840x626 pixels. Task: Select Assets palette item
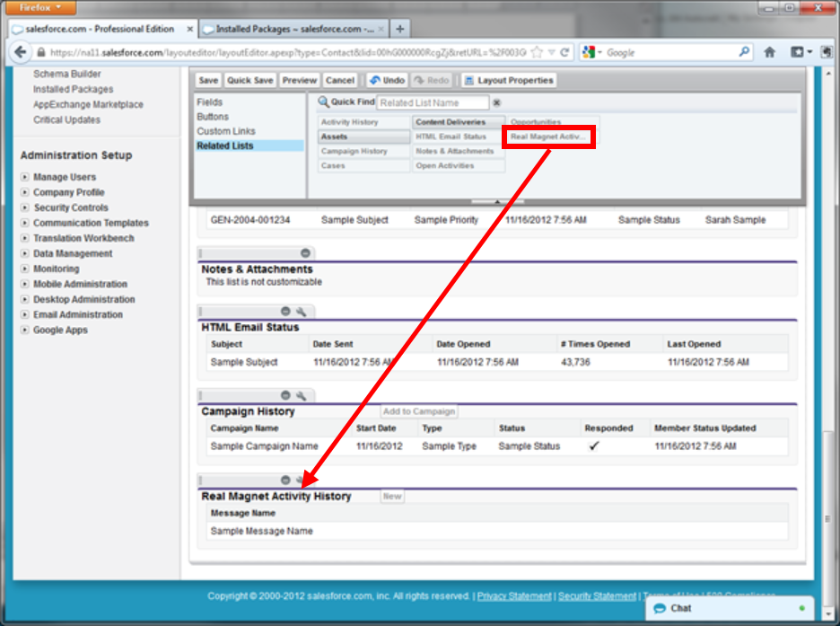(363, 137)
